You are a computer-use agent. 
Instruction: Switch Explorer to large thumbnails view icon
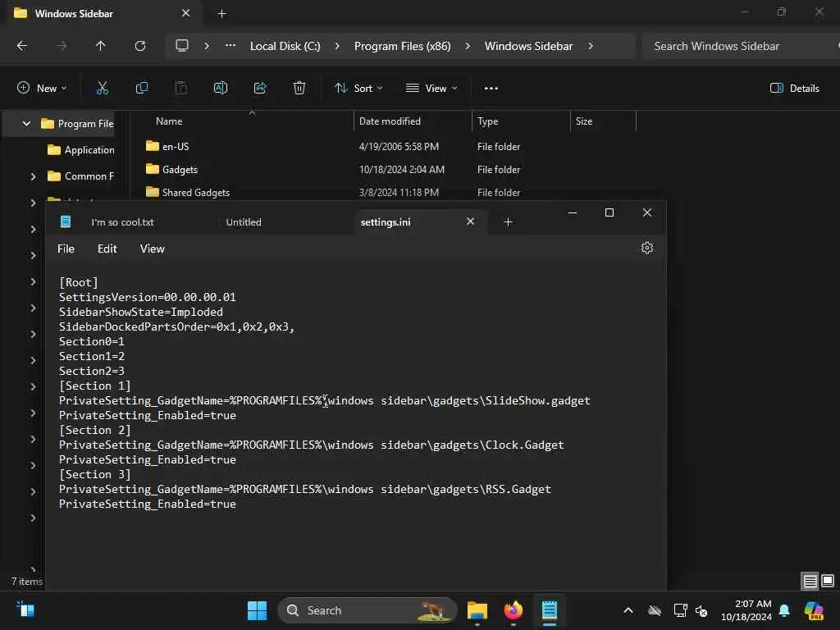coord(828,581)
